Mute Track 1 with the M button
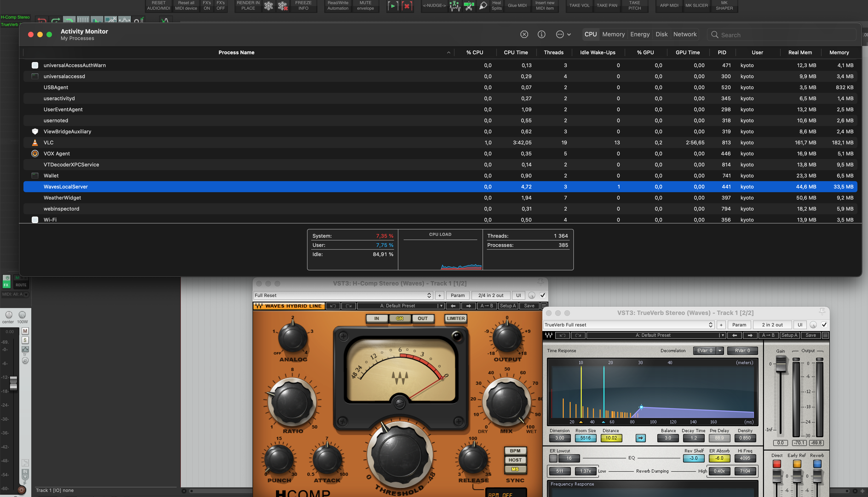 coord(25,331)
